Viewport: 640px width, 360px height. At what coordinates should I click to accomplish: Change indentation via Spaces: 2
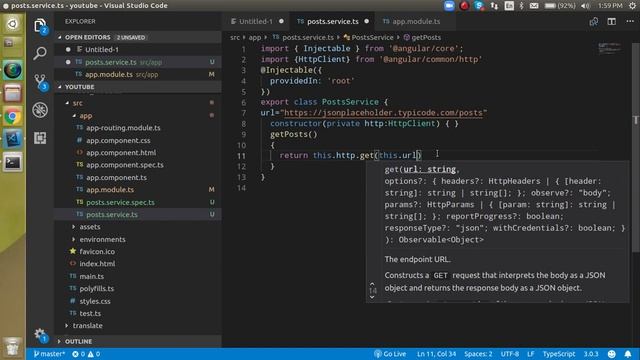tap(478, 354)
